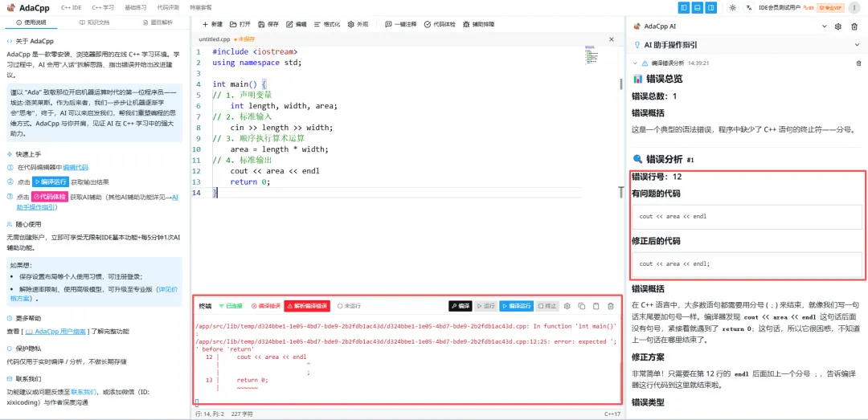Click the 终止 stop button
Image resolution: width=868 pixels, height=420 pixels.
[547, 306]
